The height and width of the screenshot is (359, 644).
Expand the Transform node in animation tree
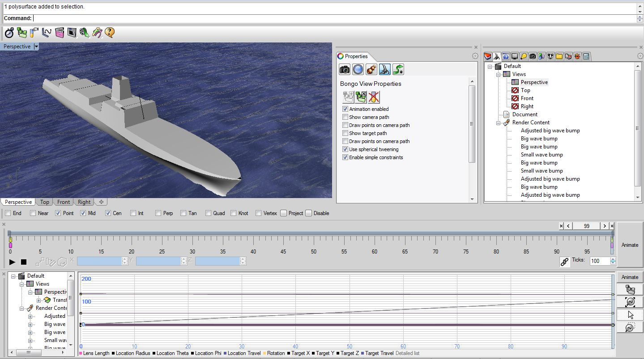click(x=39, y=300)
